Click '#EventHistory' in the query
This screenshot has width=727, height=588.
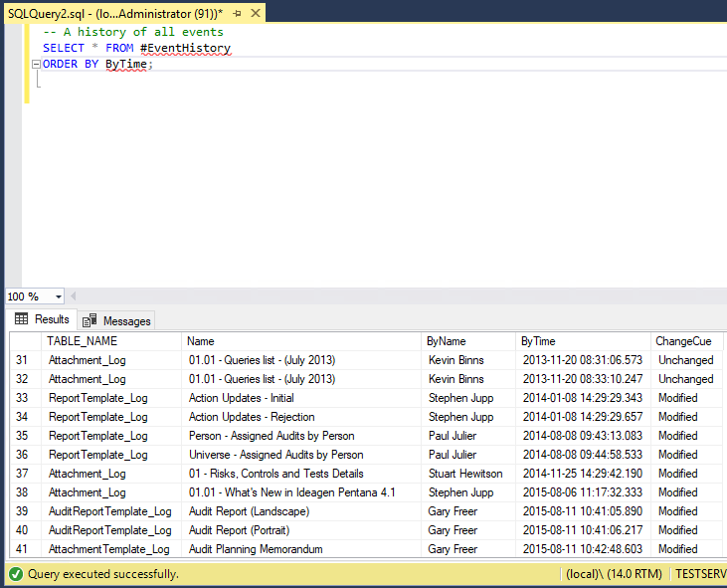[185, 48]
